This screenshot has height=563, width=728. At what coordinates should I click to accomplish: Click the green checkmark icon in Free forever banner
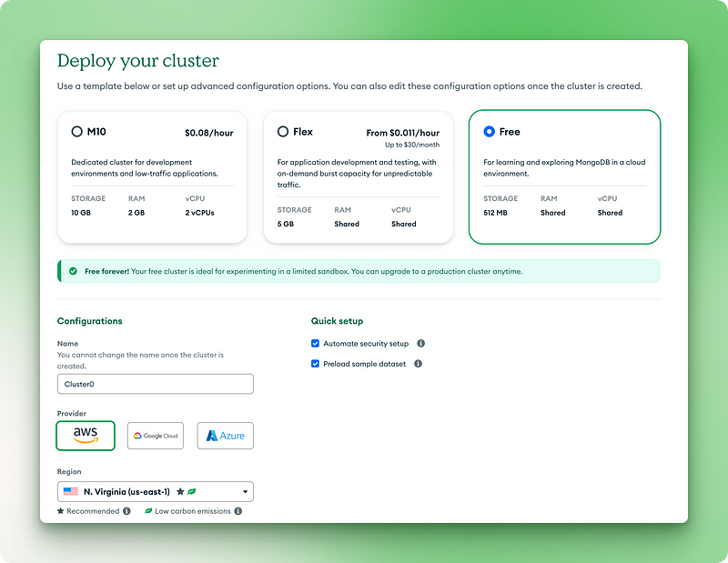pos(74,271)
